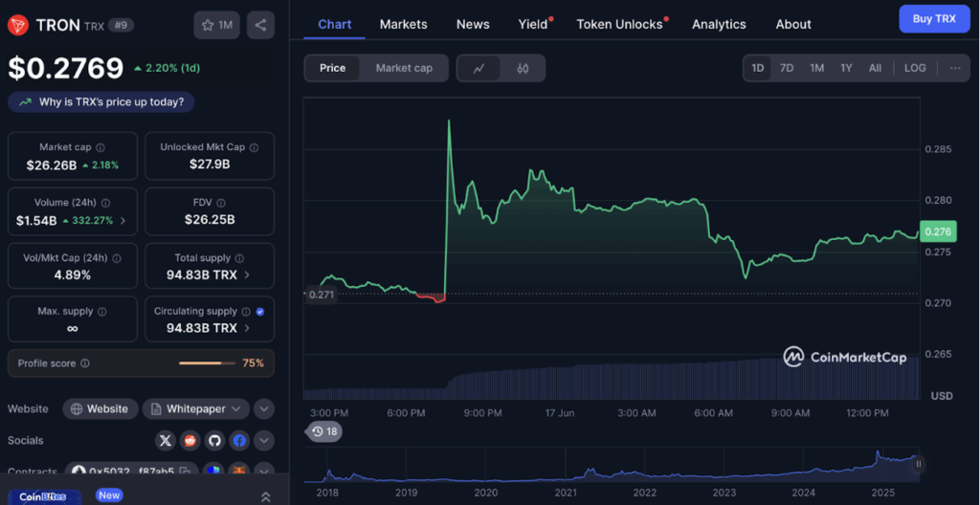
Task: Open TRON's GitHub repository icon
Action: [x=214, y=440]
